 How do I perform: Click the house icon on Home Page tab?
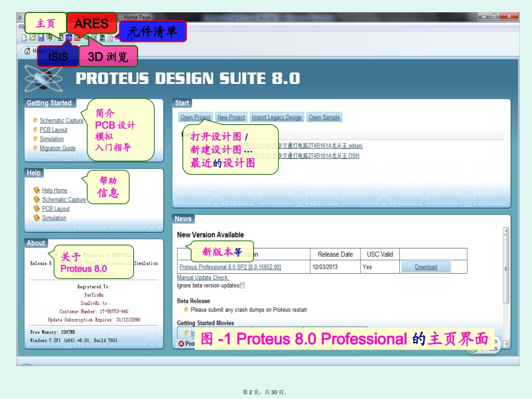[x=27, y=51]
